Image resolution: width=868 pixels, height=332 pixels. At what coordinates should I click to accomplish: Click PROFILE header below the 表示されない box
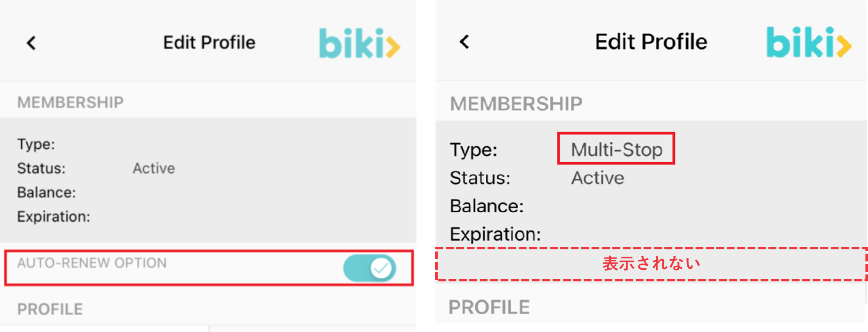[489, 307]
